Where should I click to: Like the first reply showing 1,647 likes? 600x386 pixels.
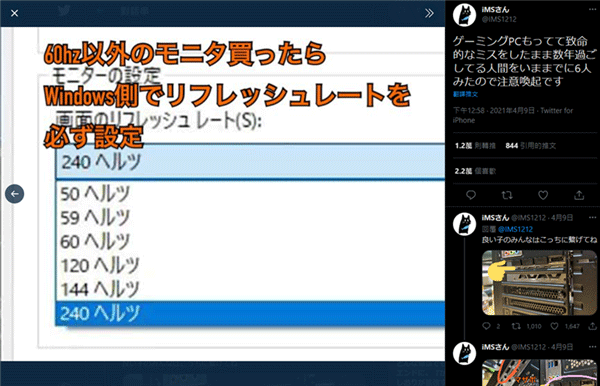[x=554, y=326]
